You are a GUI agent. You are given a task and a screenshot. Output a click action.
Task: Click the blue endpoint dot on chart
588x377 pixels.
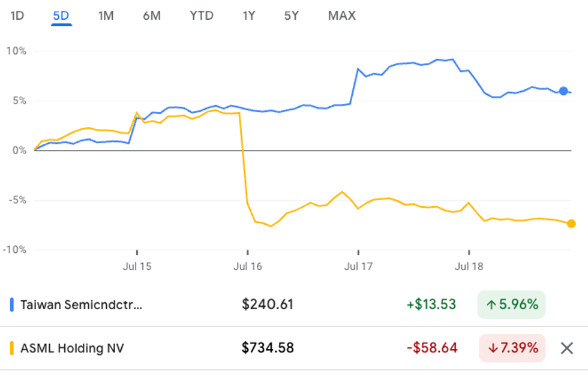tap(563, 91)
